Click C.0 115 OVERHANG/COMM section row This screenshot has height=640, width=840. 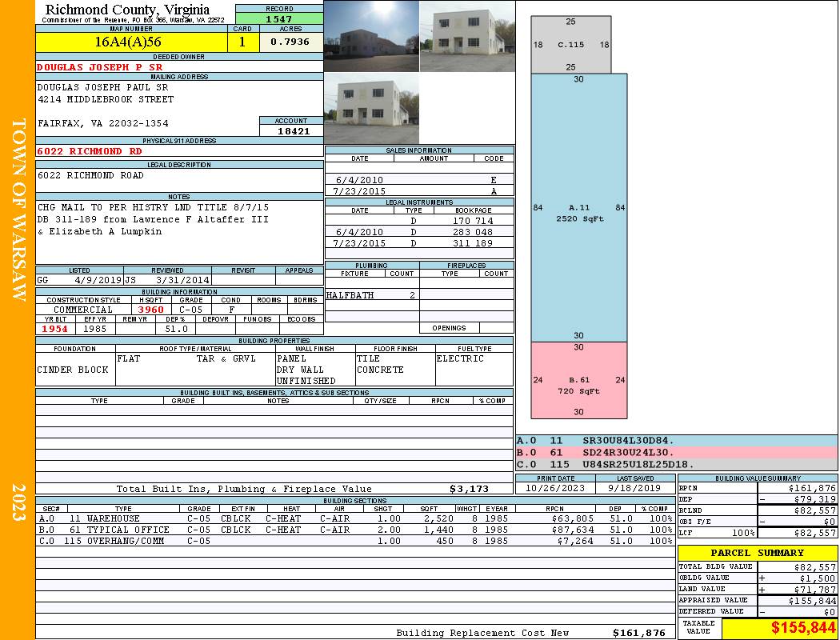pos(355,541)
